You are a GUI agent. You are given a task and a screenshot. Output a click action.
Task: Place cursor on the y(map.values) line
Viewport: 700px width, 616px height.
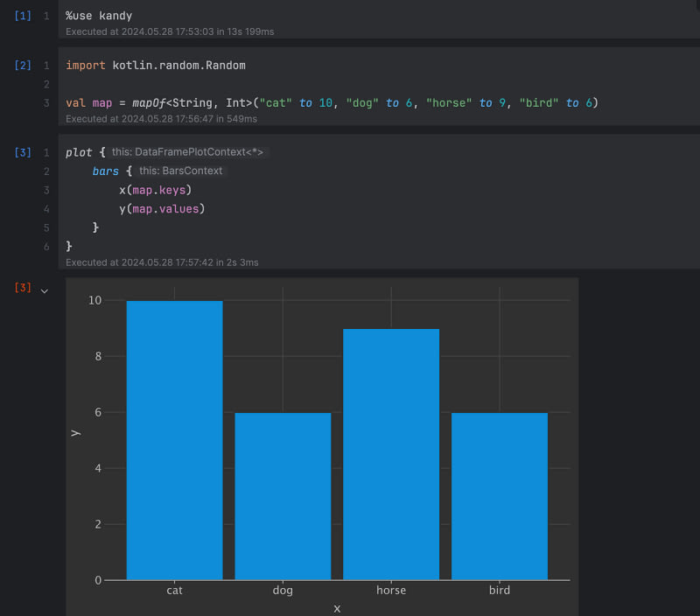point(161,208)
